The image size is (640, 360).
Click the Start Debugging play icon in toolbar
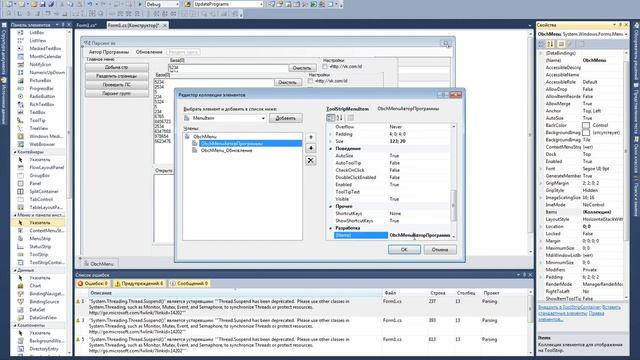coord(140,4)
